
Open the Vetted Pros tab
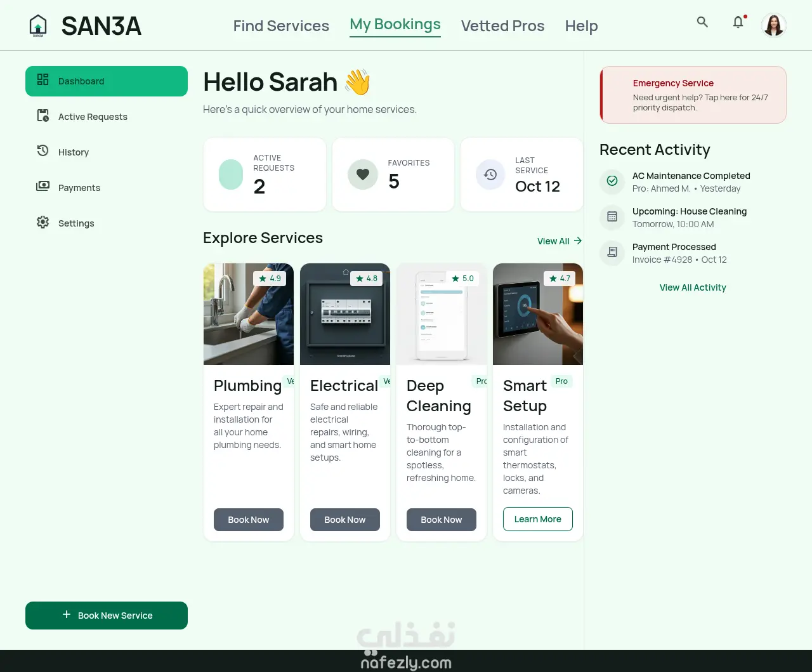pyautogui.click(x=502, y=26)
